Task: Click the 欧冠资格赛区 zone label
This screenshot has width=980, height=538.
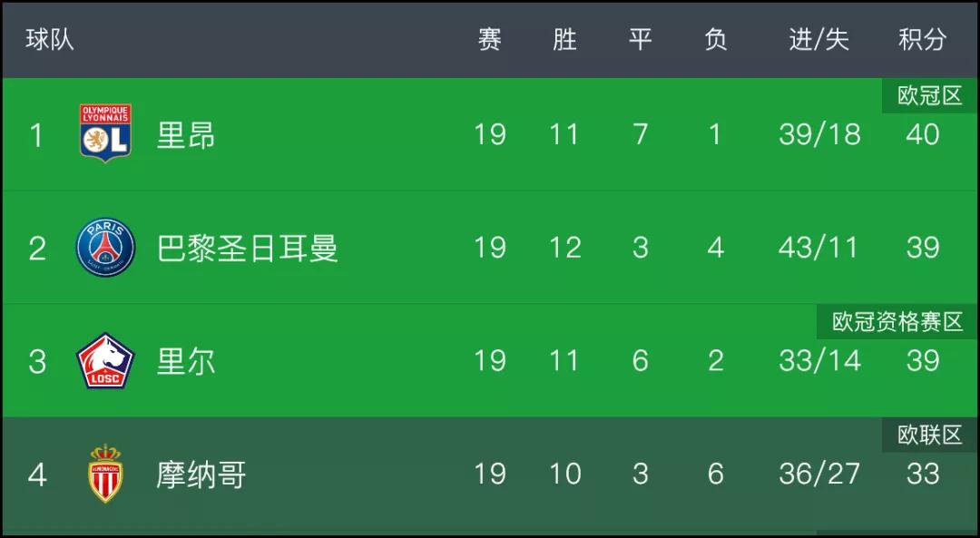Action: tap(897, 322)
